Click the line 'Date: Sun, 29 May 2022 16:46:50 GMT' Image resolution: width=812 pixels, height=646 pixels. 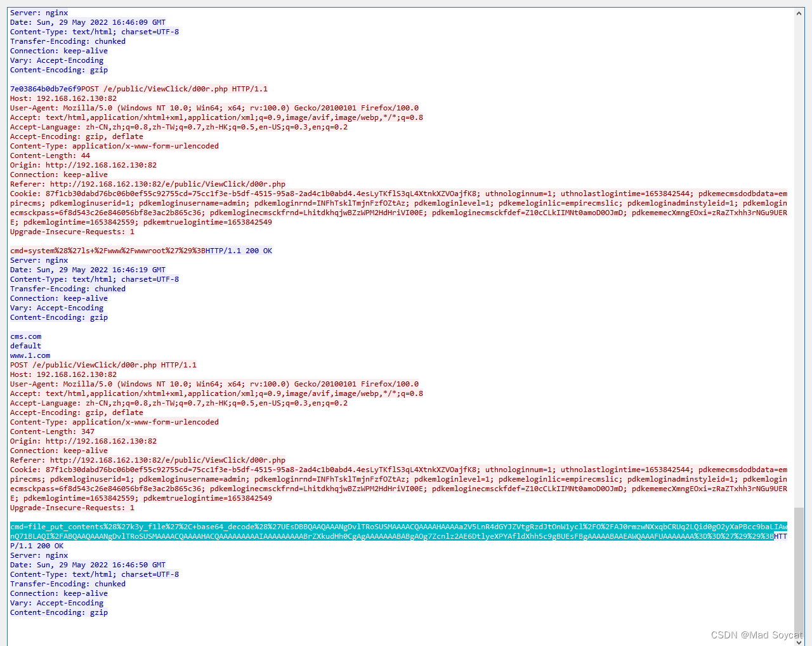click(88, 565)
